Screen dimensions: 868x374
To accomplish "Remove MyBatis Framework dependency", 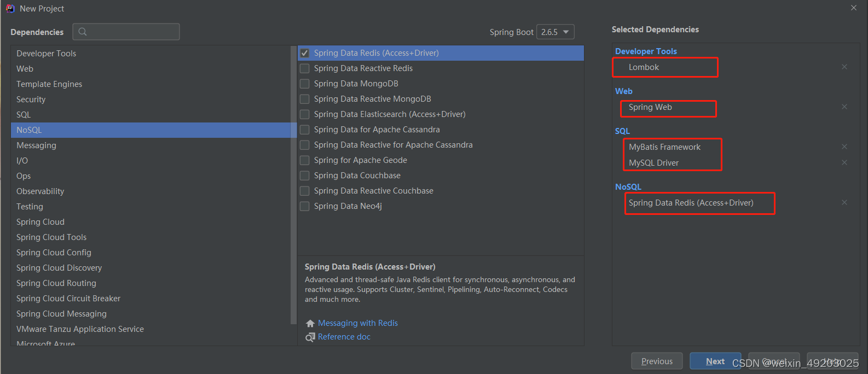I will tap(844, 147).
